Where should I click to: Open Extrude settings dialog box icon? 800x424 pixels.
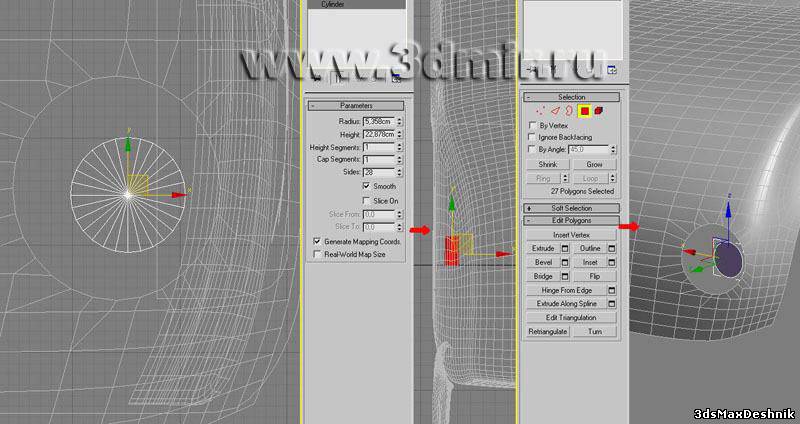(565, 248)
